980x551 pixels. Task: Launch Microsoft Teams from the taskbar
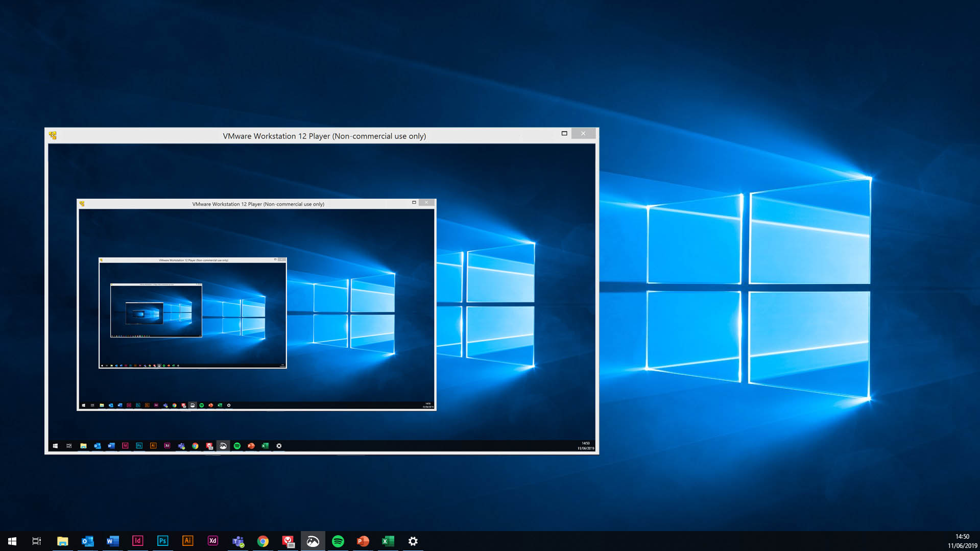tap(237, 541)
